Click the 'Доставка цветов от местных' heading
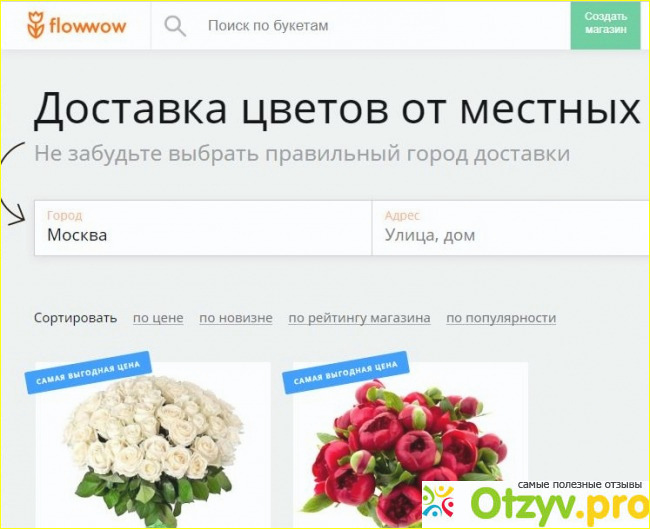Screen dimensions: 650x529 [337, 109]
